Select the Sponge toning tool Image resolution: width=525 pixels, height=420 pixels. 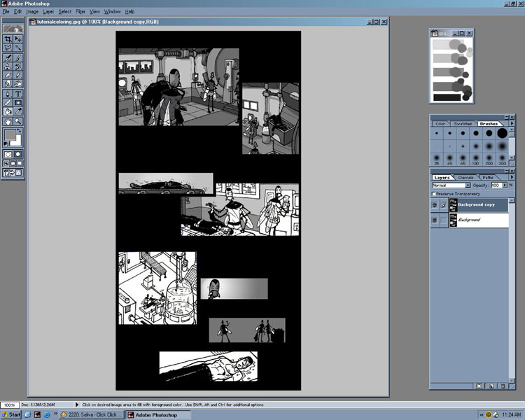coord(18,83)
